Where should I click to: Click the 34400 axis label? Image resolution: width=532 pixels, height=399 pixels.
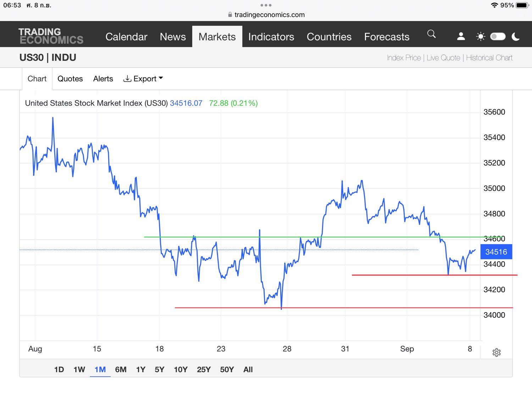point(494,264)
